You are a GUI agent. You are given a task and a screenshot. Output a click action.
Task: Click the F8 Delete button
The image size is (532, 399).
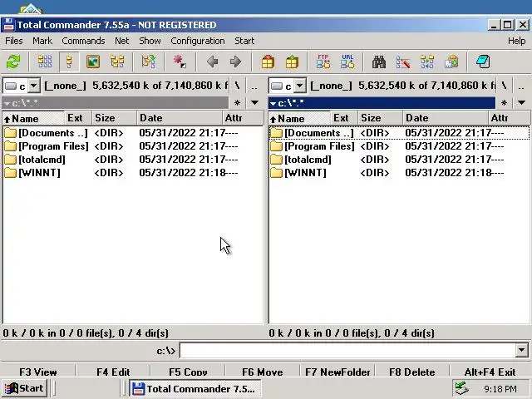pos(412,372)
